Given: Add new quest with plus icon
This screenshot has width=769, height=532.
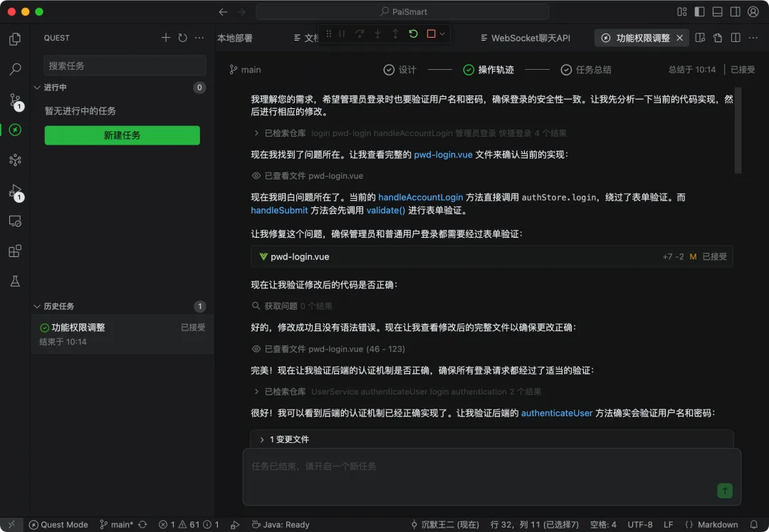Looking at the screenshot, I should point(166,38).
